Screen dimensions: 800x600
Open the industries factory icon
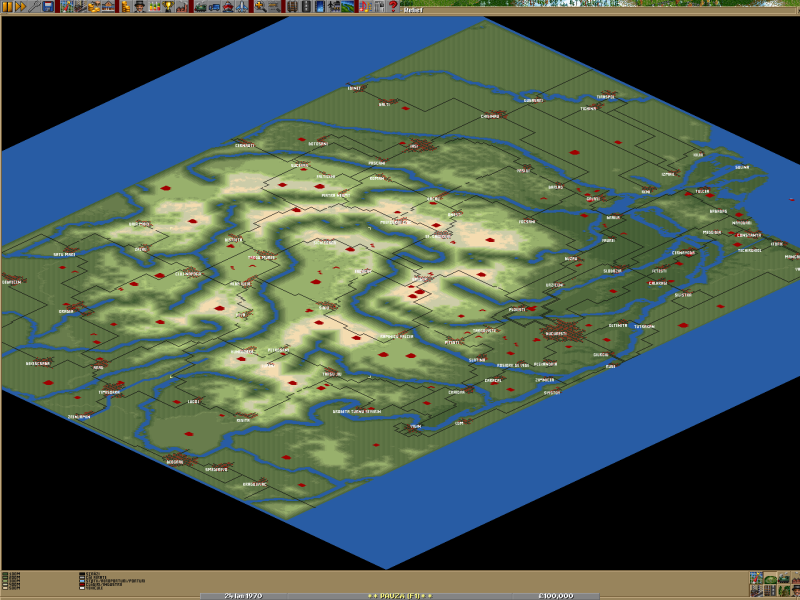[x=182, y=6]
